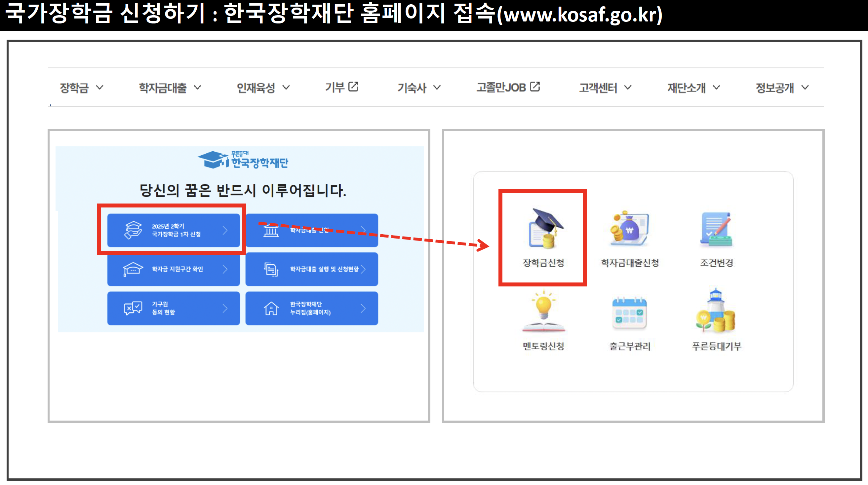Image resolution: width=868 pixels, height=485 pixels.
Task: Click the '가구원 동의 현황' text
Action: click(163, 308)
